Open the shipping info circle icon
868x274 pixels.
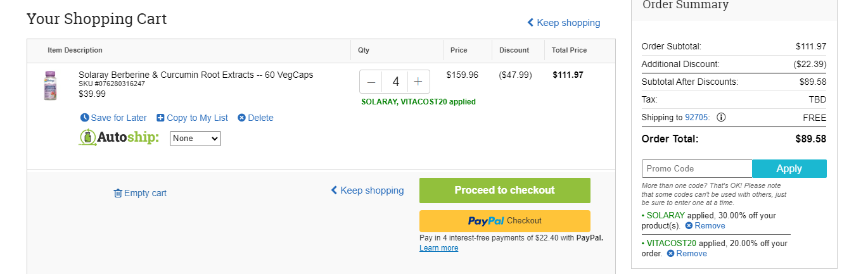pyautogui.click(x=721, y=117)
